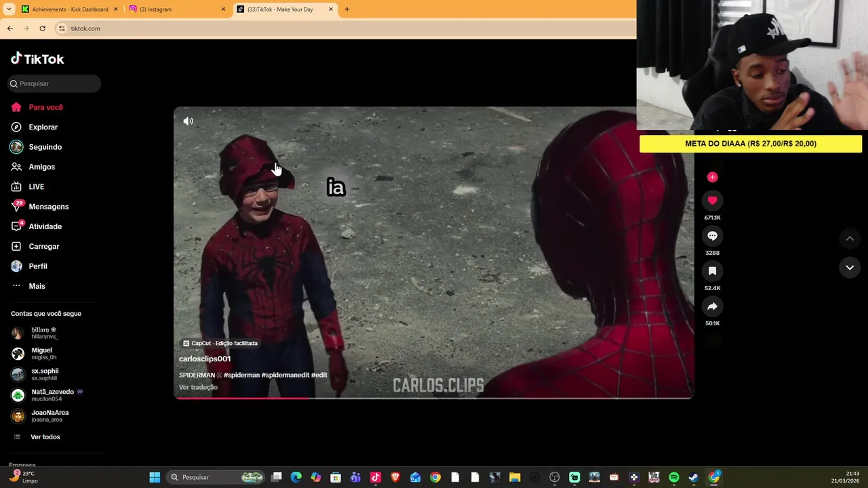Screen dimensions: 868x488
Task: Launch Microsoft Edge from taskbar
Action: [x=296, y=477]
